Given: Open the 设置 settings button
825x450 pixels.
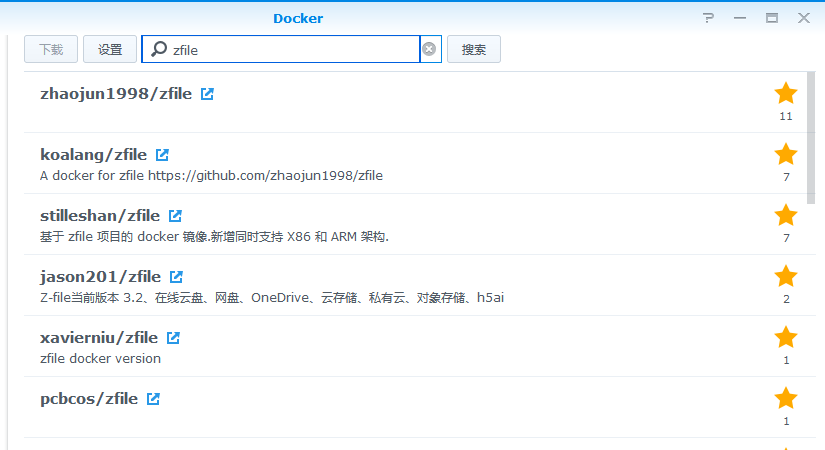Looking at the screenshot, I should coord(110,49).
